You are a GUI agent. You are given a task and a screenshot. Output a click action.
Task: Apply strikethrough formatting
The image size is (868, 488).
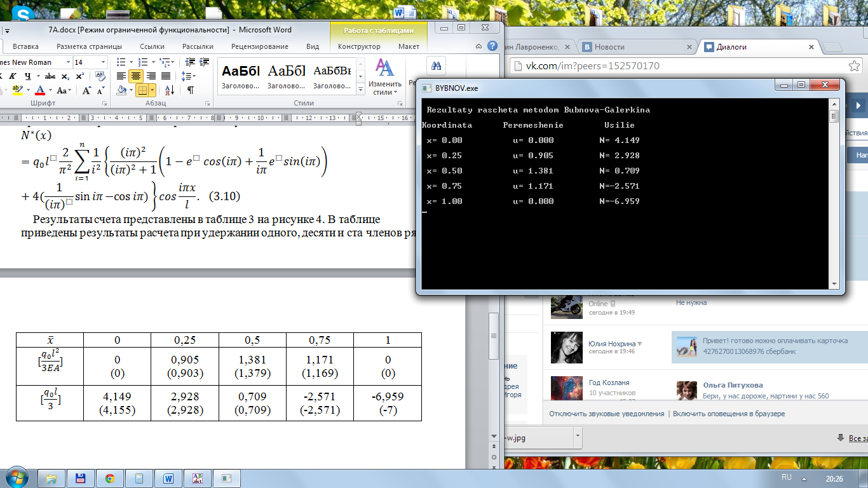click(x=50, y=76)
